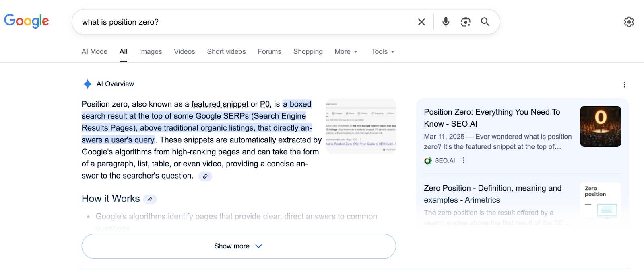The width and height of the screenshot is (644, 275).
Task: Start voice search with microphone icon
Action: point(446,22)
